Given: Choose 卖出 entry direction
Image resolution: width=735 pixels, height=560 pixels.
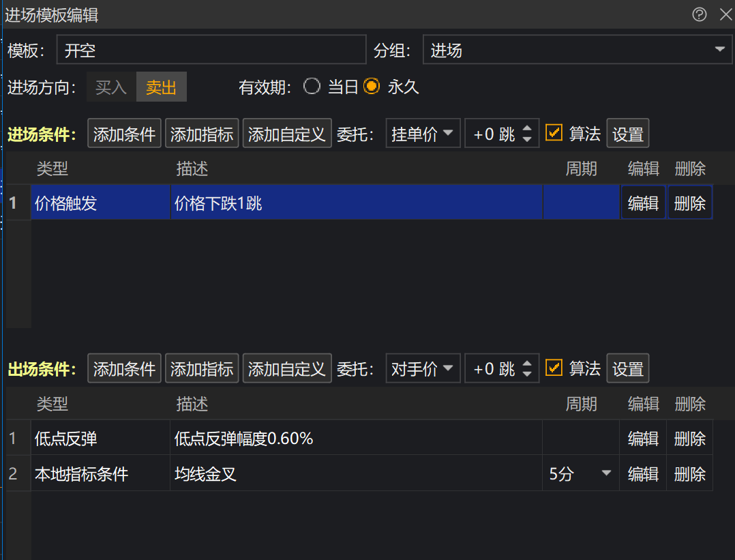Looking at the screenshot, I should (161, 87).
